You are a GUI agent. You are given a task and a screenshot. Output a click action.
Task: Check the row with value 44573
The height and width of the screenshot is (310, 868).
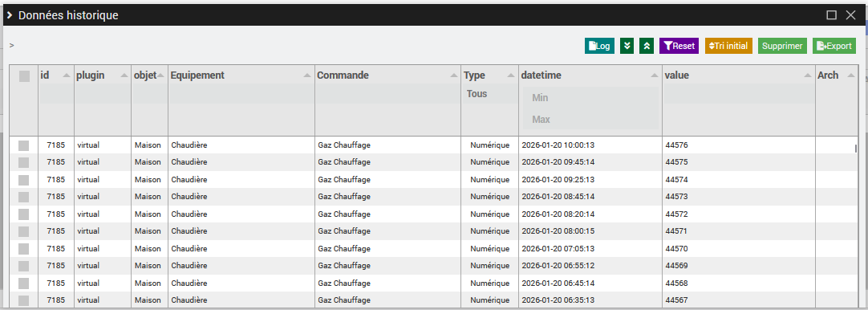[x=23, y=197]
